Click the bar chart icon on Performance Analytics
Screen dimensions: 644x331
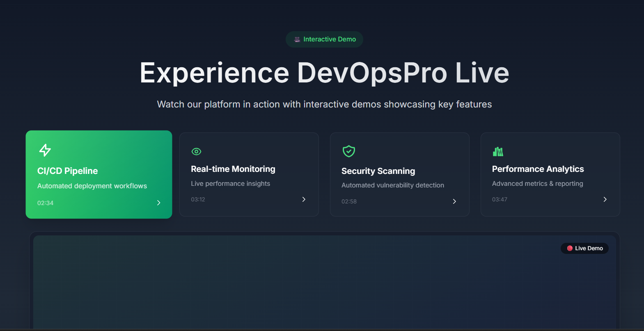coord(498,152)
